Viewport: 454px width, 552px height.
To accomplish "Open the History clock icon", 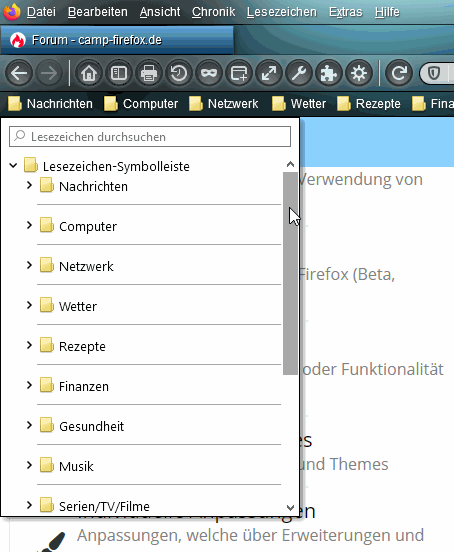I will 178,73.
